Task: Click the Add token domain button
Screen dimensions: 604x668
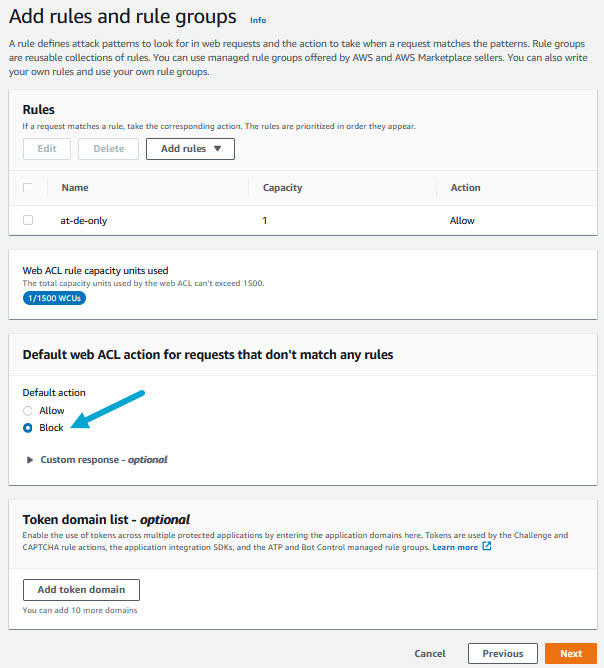Action: click(81, 589)
